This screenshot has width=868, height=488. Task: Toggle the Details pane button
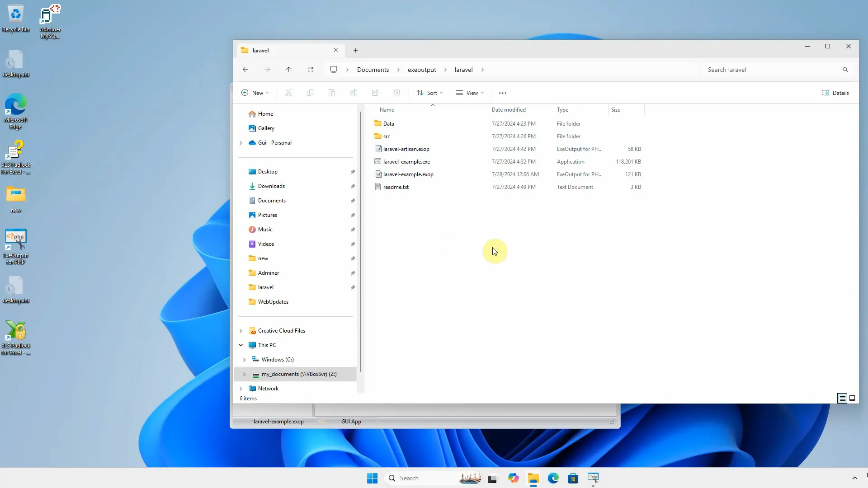835,93
